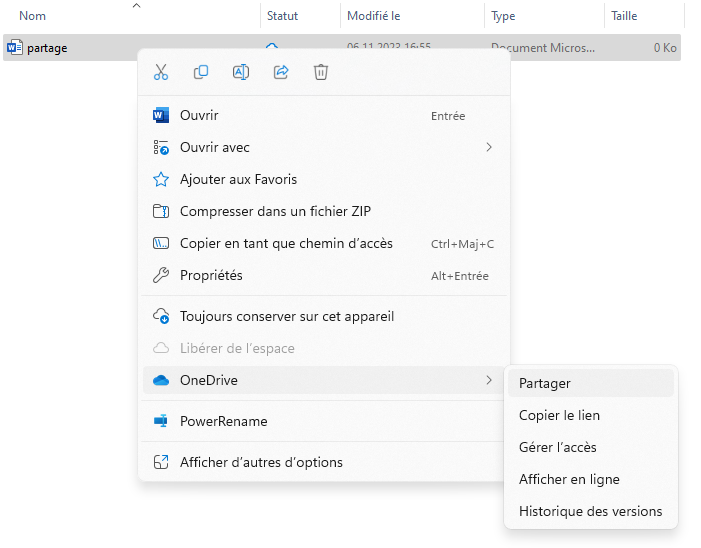701x548 pixels.
Task: Click the Share arrow icon
Action: [281, 72]
